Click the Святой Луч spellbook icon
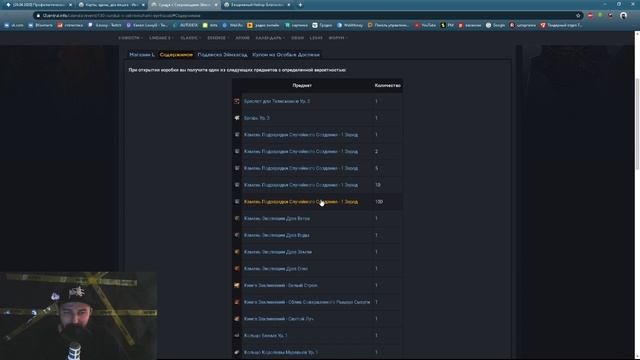The height and width of the screenshot is (360, 640). (237, 318)
